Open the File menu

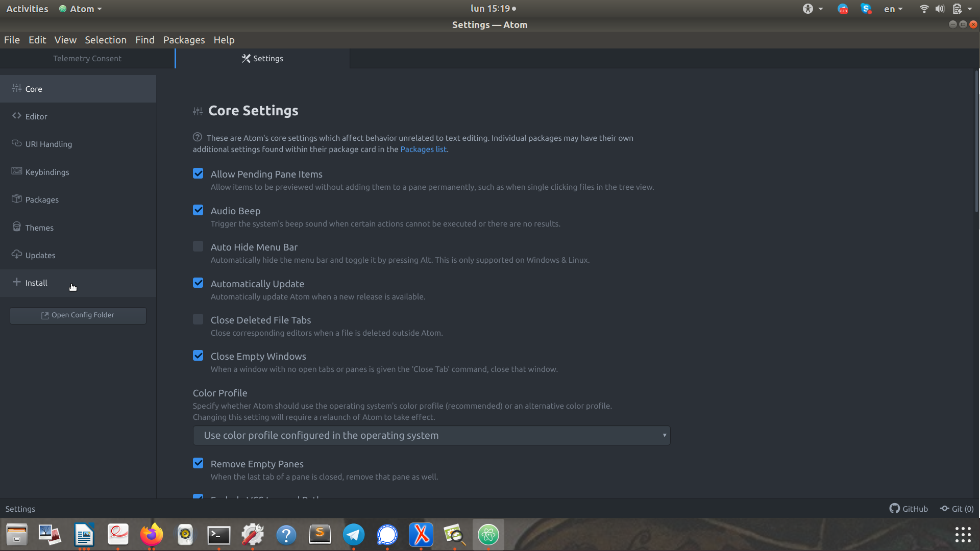[12, 40]
